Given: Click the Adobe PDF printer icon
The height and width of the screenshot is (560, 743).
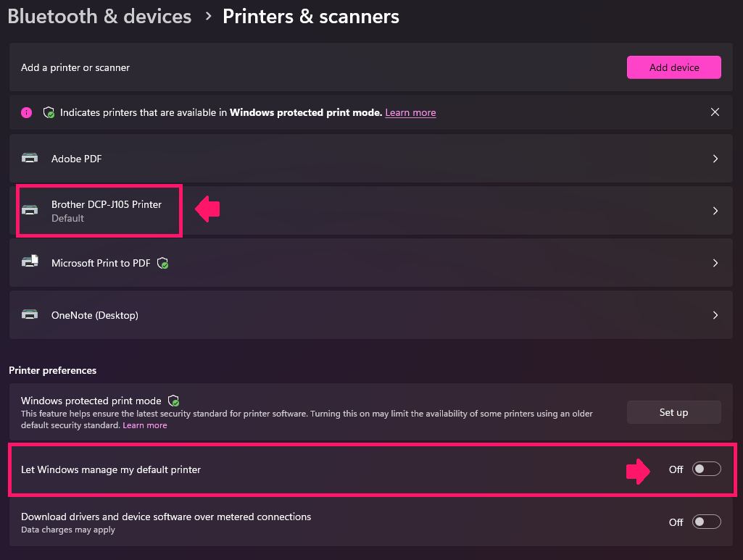Looking at the screenshot, I should click(x=30, y=158).
